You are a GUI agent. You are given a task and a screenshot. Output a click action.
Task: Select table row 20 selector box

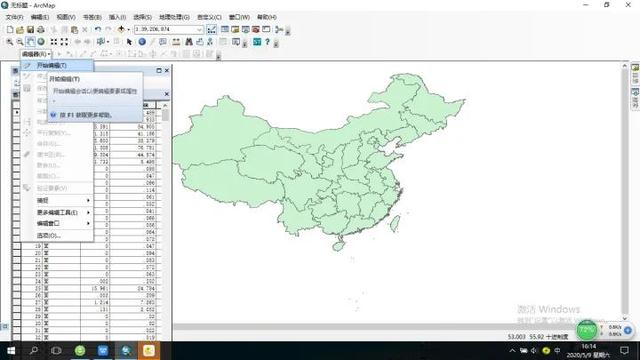[x=16, y=253]
